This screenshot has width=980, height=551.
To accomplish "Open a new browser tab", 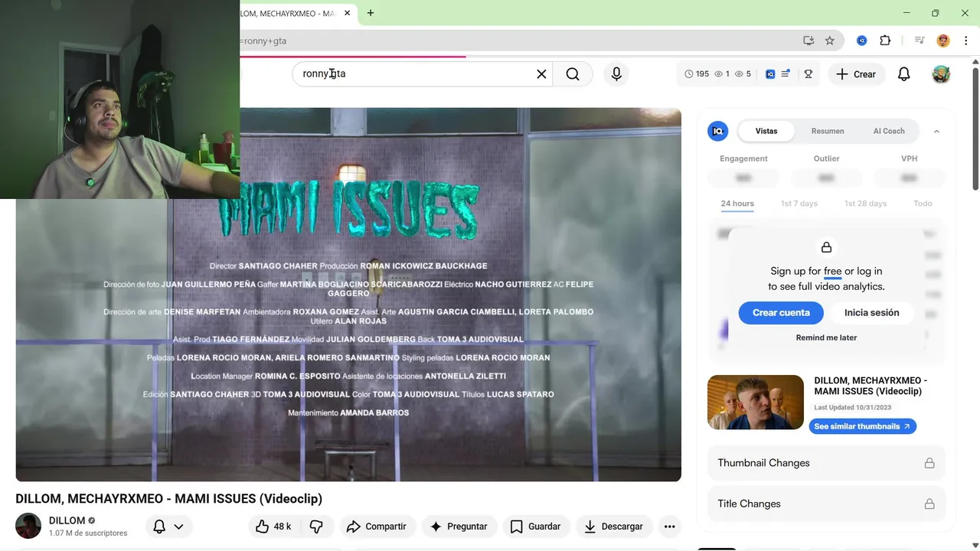I will (x=371, y=13).
